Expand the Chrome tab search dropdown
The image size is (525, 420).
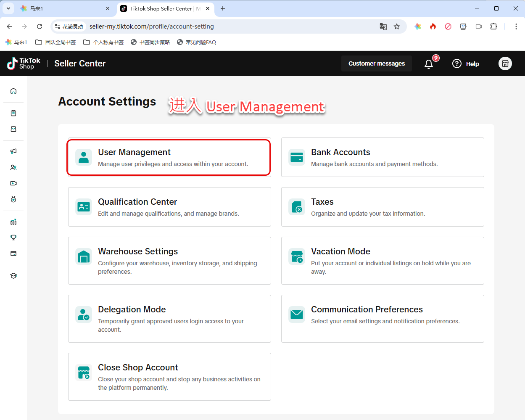[8, 8]
